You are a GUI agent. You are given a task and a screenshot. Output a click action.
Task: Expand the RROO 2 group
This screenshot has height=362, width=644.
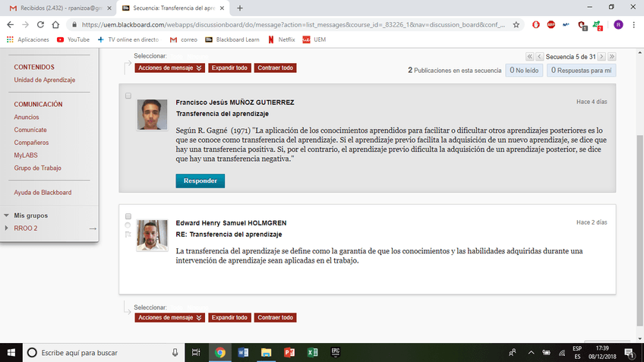coord(6,228)
